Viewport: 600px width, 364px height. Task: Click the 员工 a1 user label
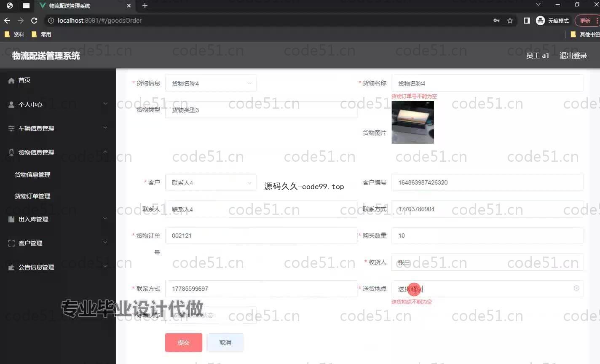[537, 56]
